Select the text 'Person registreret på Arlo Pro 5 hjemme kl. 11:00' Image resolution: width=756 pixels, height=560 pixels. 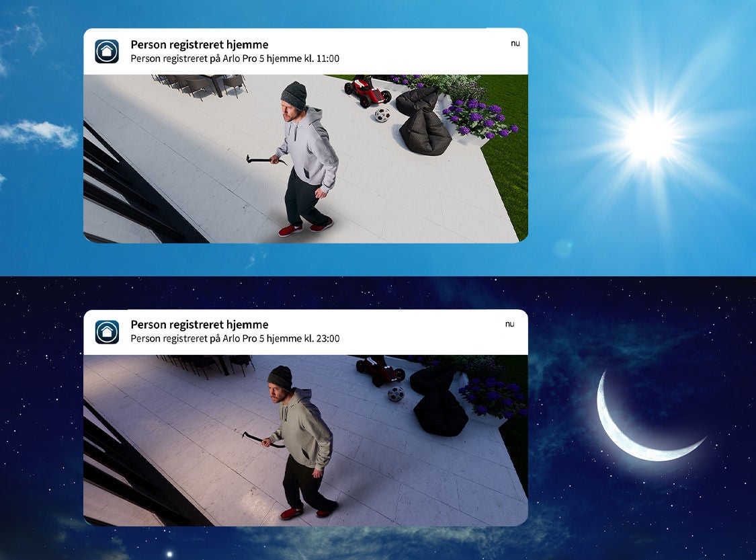click(x=235, y=59)
